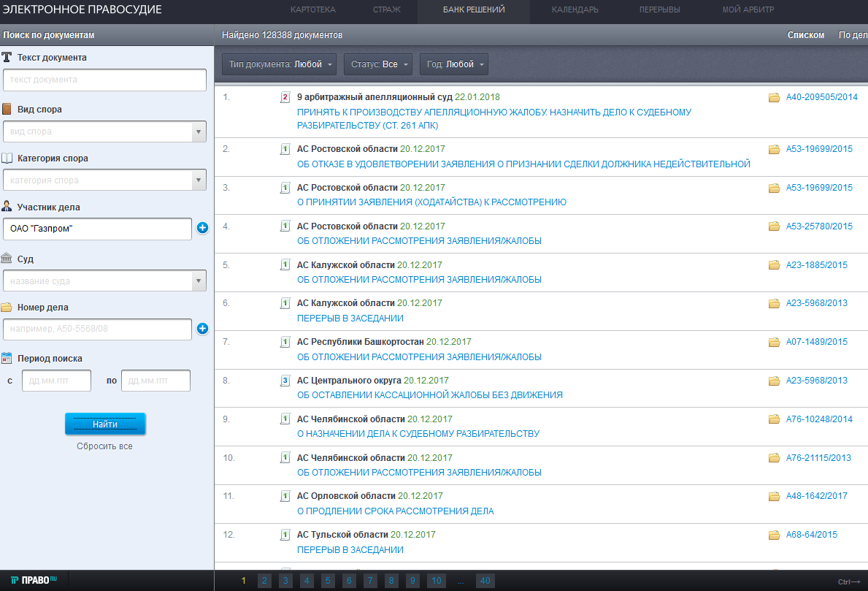Screen dimensions: 868x591
Task: Click the end date field 'по'
Action: [155, 381]
